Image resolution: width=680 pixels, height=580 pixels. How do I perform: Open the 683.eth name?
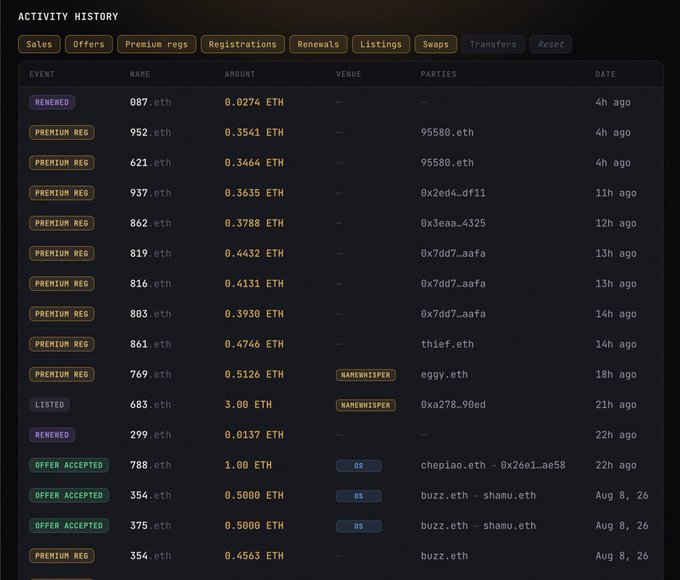tap(150, 405)
